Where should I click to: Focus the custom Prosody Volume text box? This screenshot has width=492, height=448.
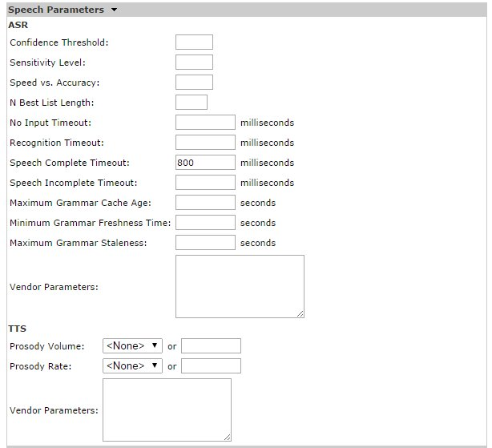(211, 346)
